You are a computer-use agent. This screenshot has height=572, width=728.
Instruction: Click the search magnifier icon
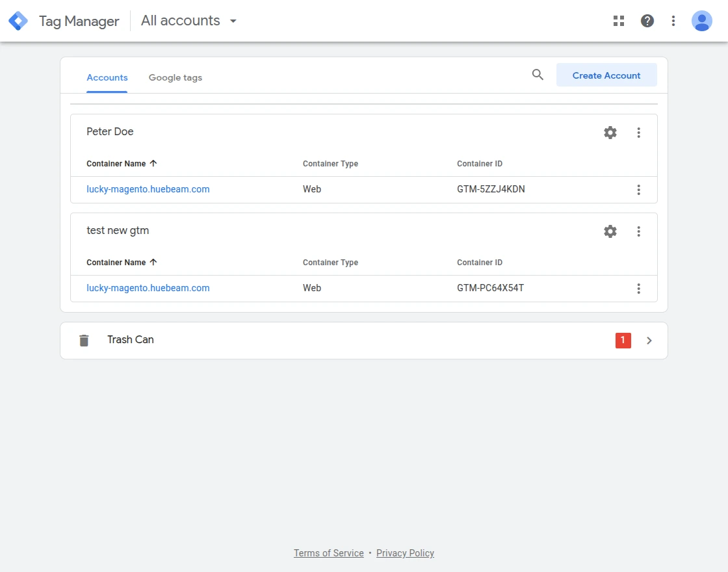coord(537,75)
